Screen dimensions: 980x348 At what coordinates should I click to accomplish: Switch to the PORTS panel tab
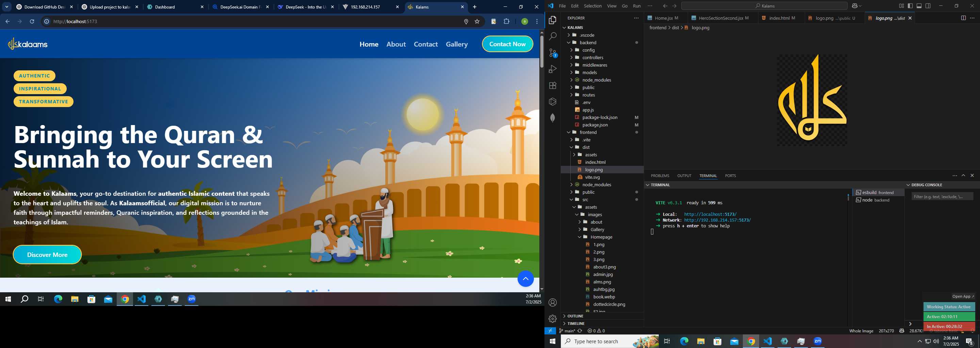730,176
